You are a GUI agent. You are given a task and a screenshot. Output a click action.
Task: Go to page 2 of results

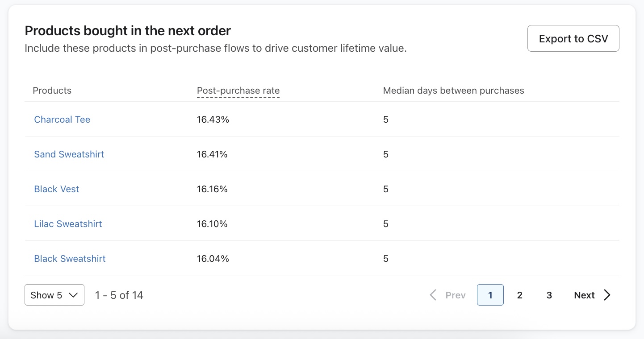click(519, 295)
